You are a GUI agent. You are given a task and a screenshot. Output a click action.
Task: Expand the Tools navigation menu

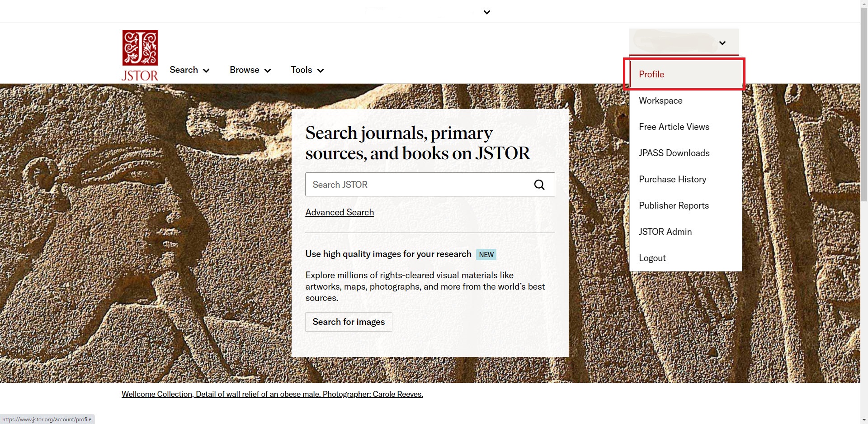coord(307,70)
